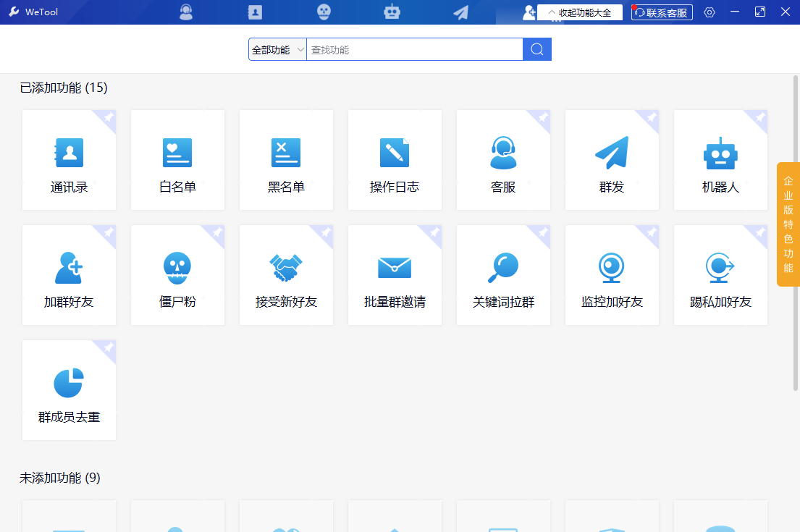This screenshot has width=800, height=532.
Task: Switch to customer service headset tab in title bar
Action: click(x=186, y=12)
